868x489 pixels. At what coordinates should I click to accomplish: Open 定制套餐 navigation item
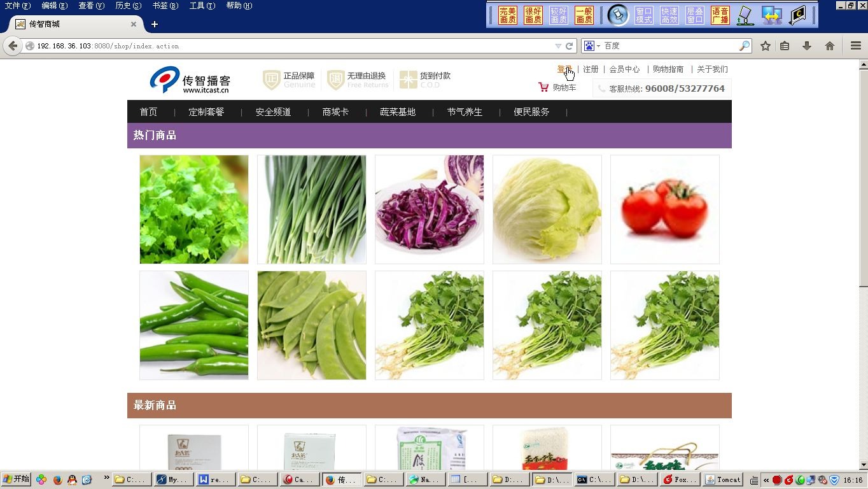(x=206, y=111)
